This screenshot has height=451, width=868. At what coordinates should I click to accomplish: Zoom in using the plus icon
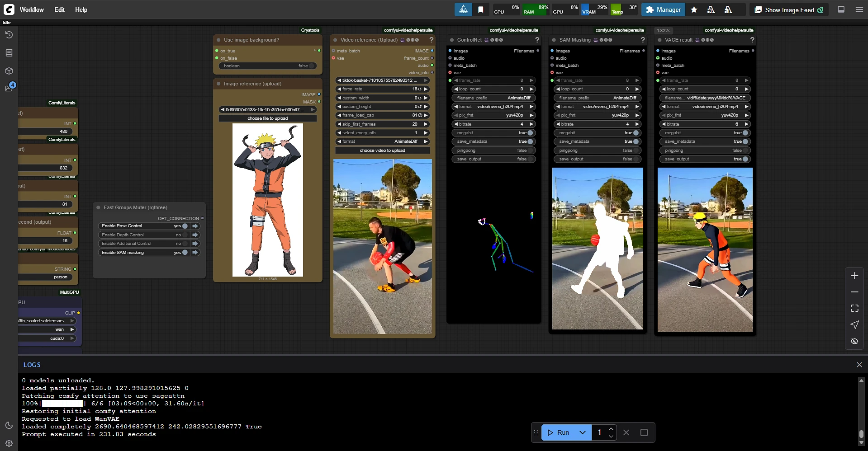tap(854, 276)
